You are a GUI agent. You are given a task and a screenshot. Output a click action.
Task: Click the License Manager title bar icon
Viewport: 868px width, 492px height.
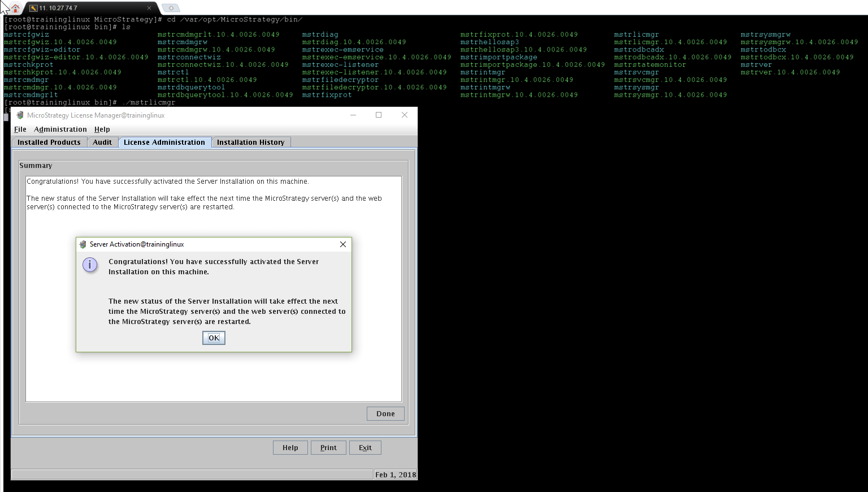pyautogui.click(x=20, y=115)
